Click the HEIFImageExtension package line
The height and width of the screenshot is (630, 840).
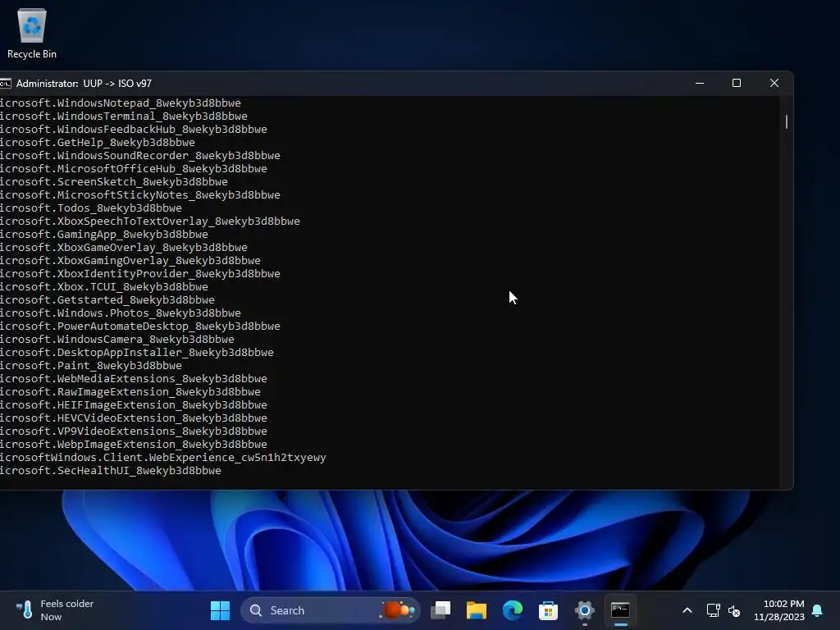[134, 405]
